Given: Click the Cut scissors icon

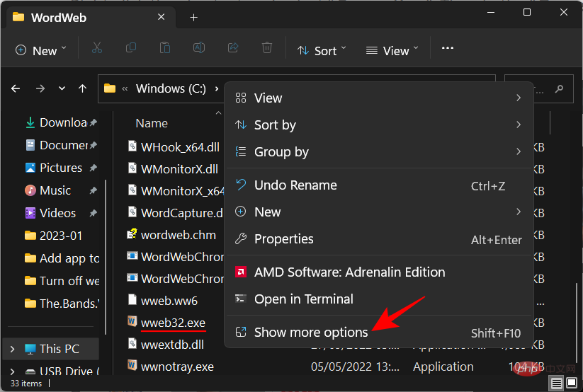Looking at the screenshot, I should (97, 48).
